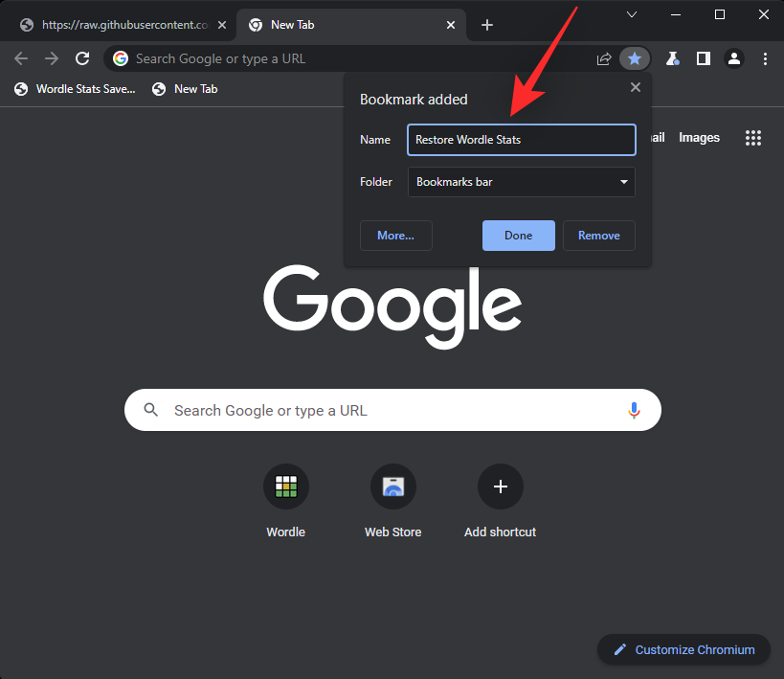Viewport: 784px width, 679px height.
Task: Reload the current page
Action: [x=82, y=58]
